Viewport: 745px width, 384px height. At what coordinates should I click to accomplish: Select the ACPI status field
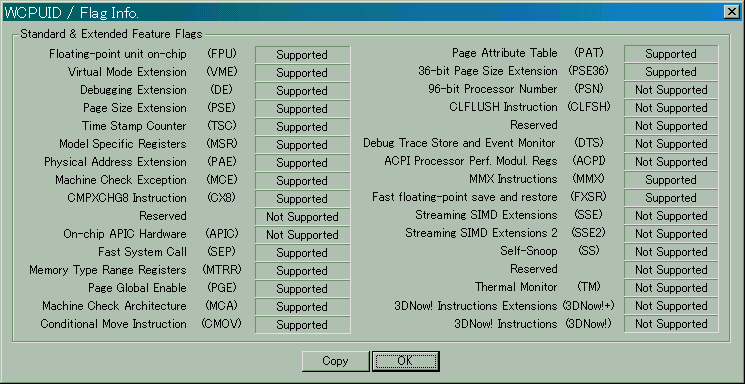click(671, 162)
